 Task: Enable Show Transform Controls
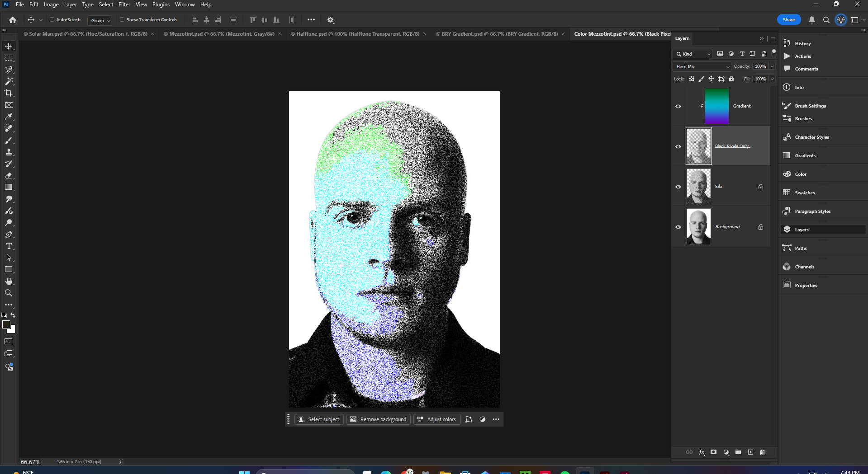[122, 19]
